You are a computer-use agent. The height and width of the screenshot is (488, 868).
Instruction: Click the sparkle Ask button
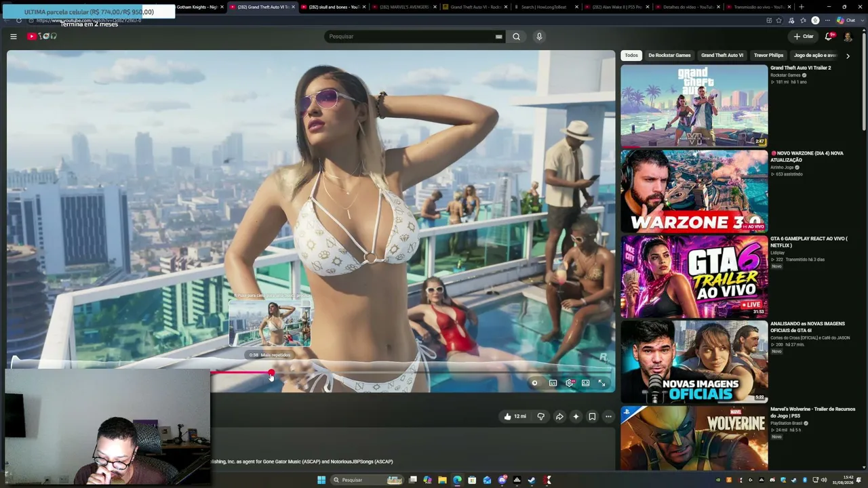576,416
